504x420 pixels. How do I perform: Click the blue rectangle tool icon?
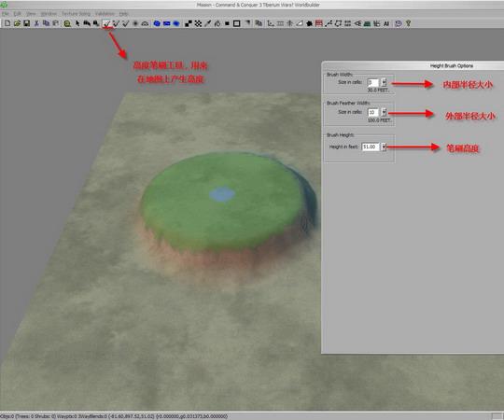tap(166, 23)
